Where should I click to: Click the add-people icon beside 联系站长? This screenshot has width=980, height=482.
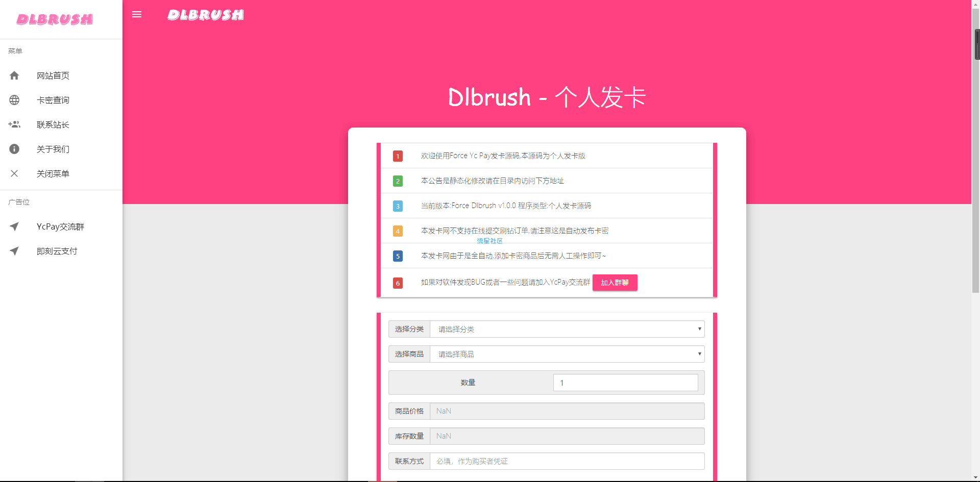tap(14, 124)
